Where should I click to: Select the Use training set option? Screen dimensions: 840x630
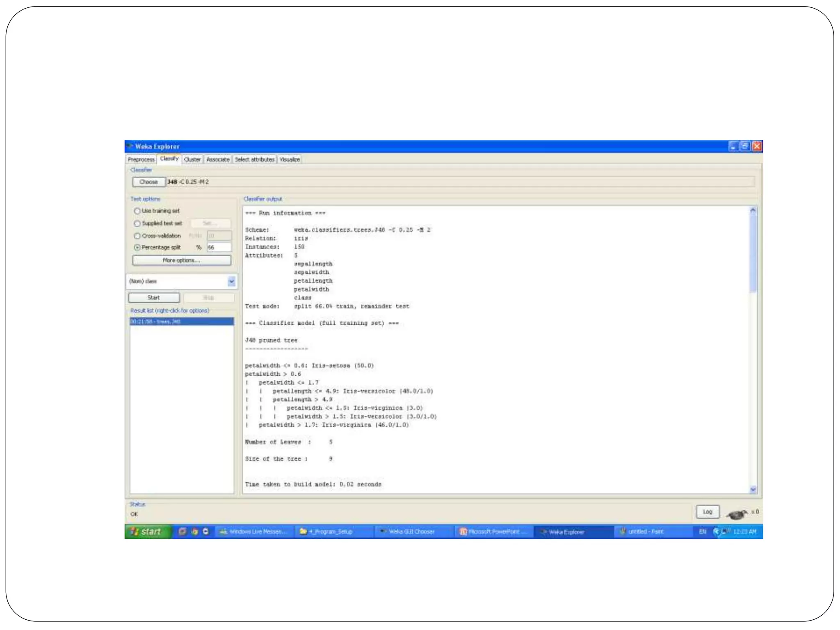coord(137,211)
